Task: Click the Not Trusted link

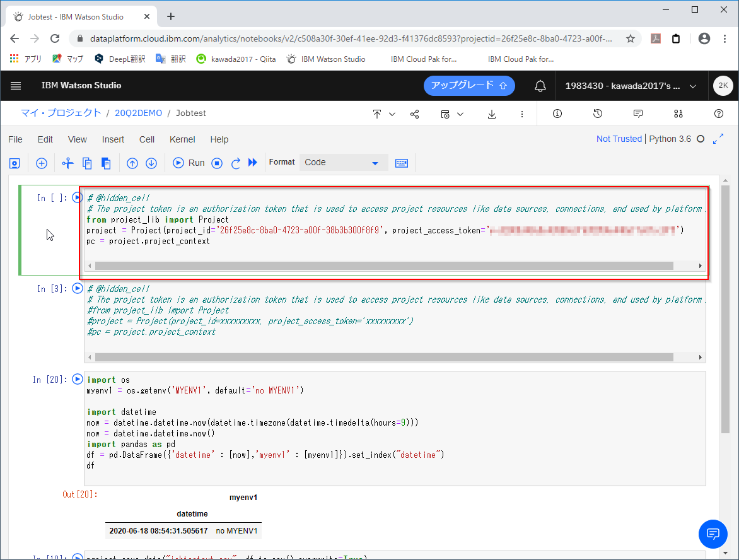Action: click(x=619, y=139)
